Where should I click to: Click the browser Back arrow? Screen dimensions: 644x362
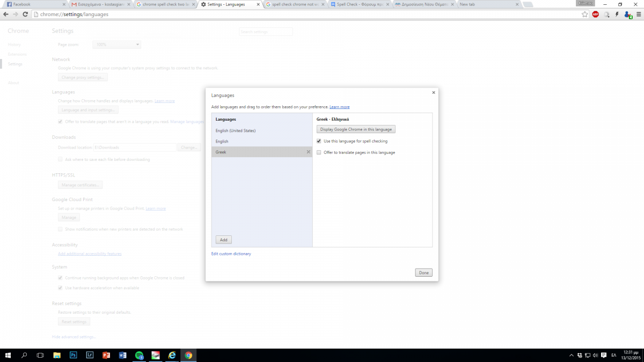[6, 14]
